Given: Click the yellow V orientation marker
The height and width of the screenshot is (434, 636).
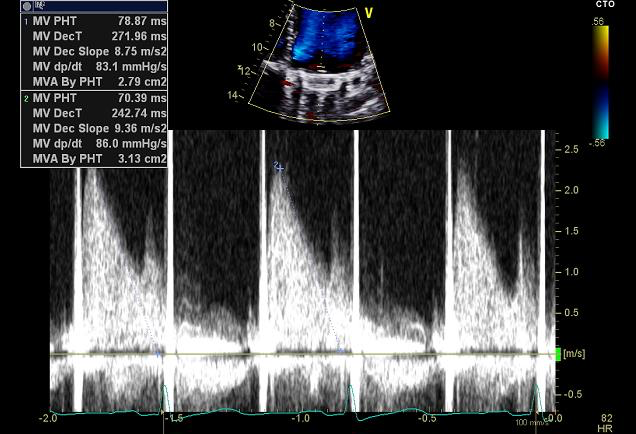Looking at the screenshot, I should coord(368,14).
